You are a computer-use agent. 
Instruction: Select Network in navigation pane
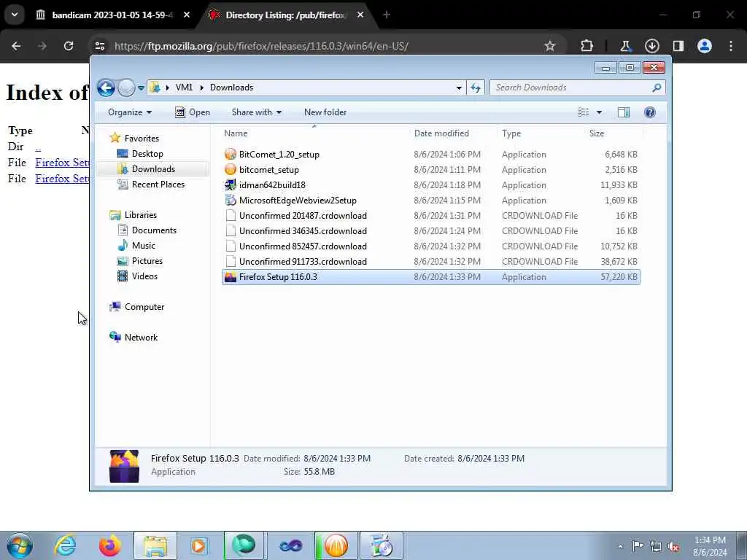[141, 337]
